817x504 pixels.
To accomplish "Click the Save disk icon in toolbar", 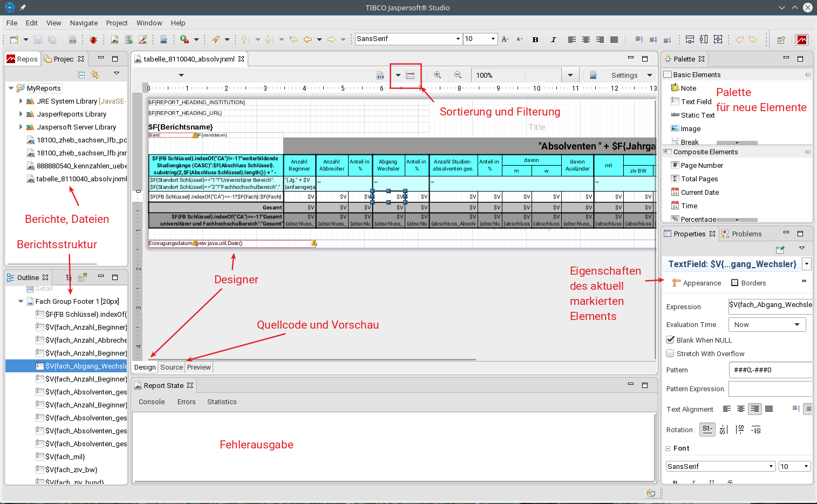I will pyautogui.click(x=38, y=39).
